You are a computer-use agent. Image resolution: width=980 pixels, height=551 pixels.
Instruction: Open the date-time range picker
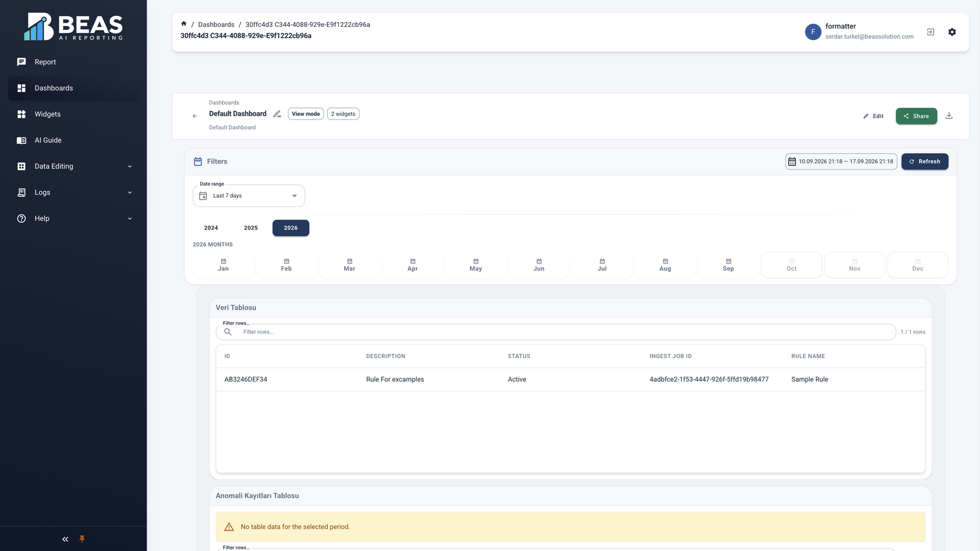(x=841, y=162)
